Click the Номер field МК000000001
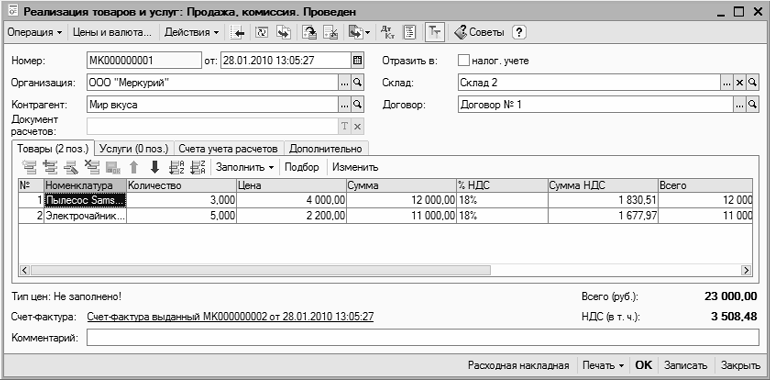770x380 pixels. [144, 60]
